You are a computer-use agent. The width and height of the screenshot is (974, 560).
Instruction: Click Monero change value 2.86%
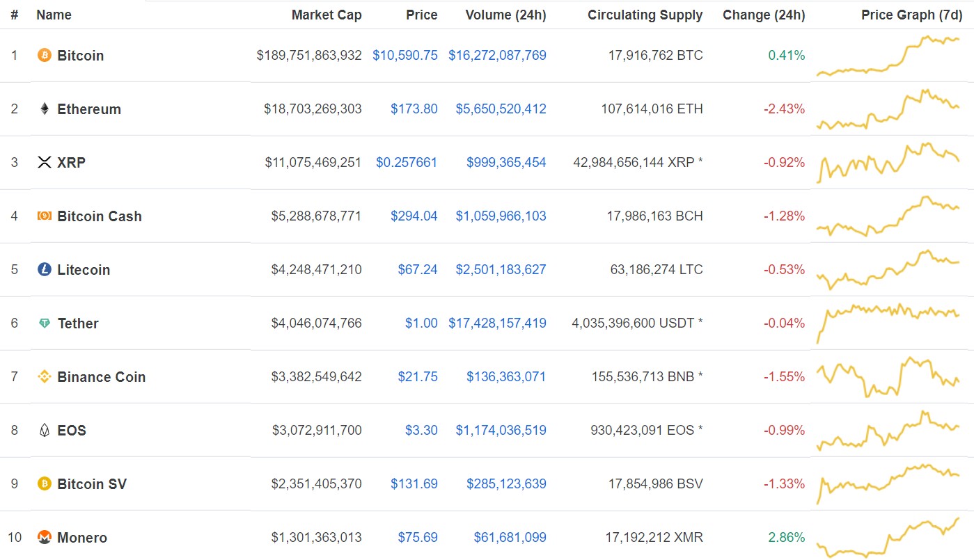point(787,537)
